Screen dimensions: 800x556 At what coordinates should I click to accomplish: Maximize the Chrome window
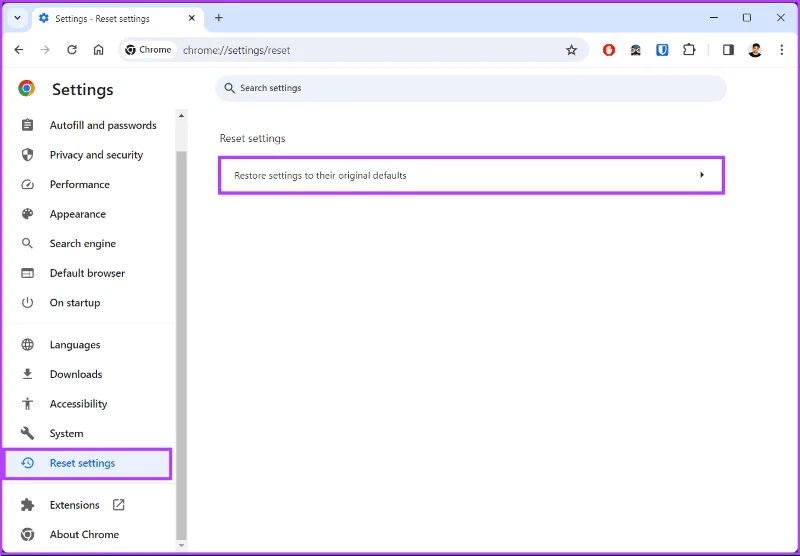[x=747, y=18]
